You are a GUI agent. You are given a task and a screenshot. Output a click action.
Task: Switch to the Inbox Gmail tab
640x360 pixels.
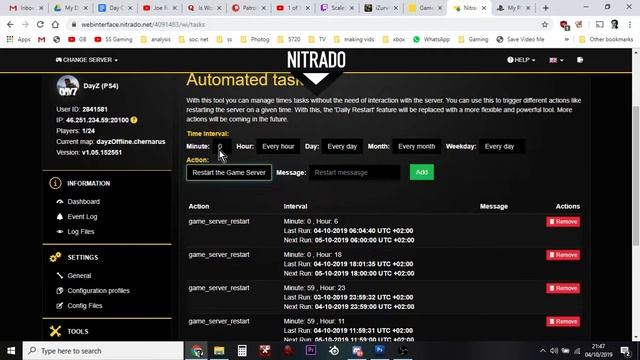tap(26, 8)
